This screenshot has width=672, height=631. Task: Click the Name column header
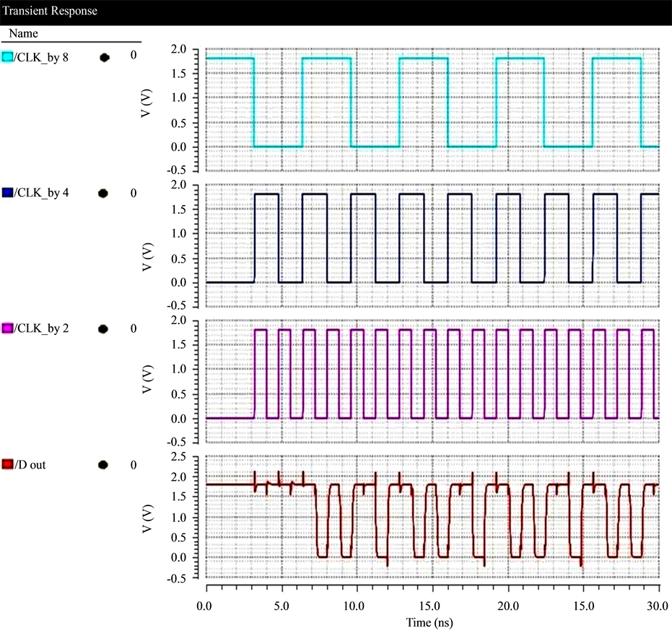pos(25,33)
